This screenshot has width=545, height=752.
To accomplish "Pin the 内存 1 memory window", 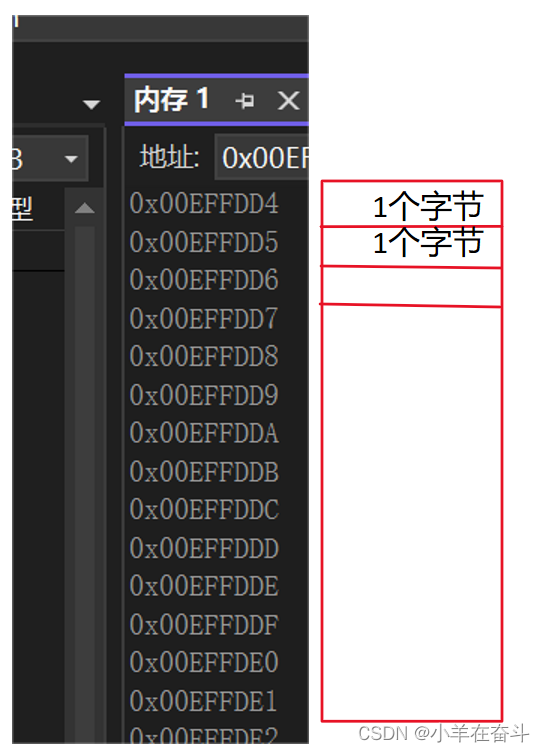I will (x=245, y=101).
